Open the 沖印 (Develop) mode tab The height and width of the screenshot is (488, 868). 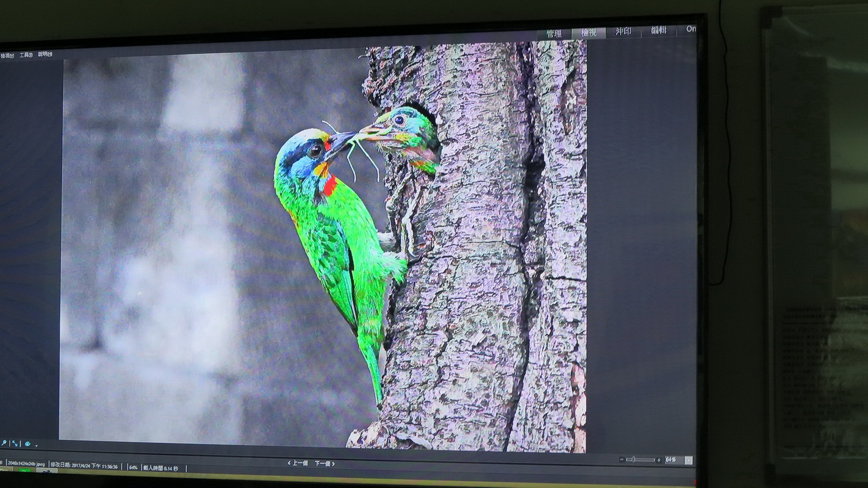click(x=623, y=32)
